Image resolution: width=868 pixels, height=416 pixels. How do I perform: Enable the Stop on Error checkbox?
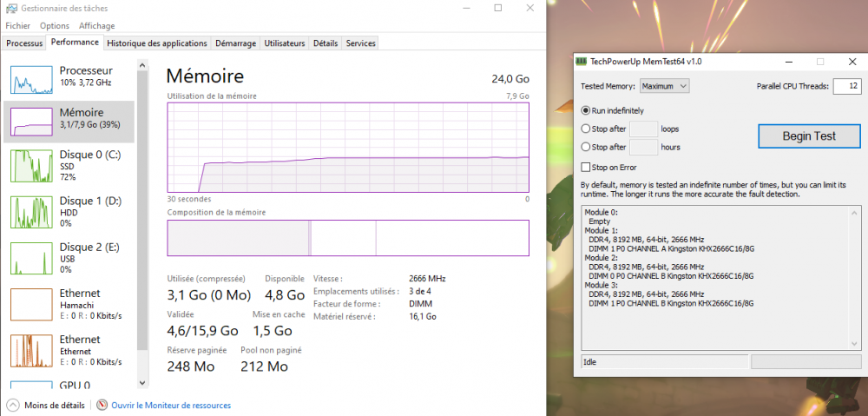(586, 167)
